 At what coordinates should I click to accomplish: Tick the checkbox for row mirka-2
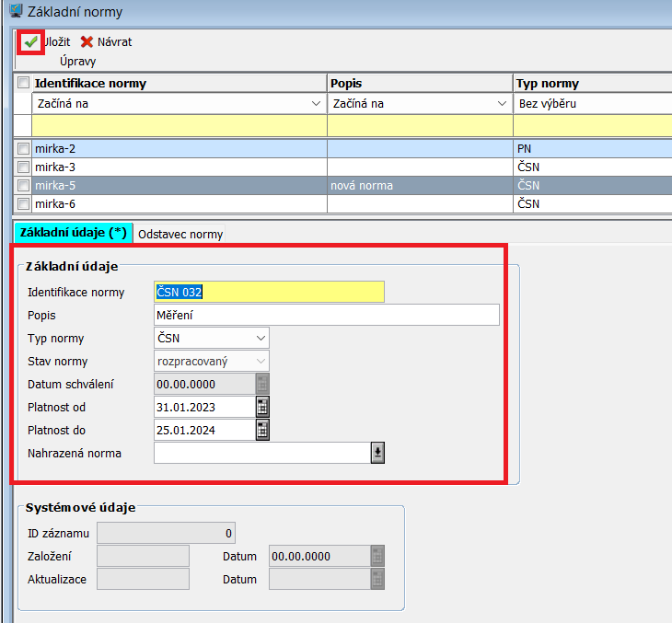[23, 148]
